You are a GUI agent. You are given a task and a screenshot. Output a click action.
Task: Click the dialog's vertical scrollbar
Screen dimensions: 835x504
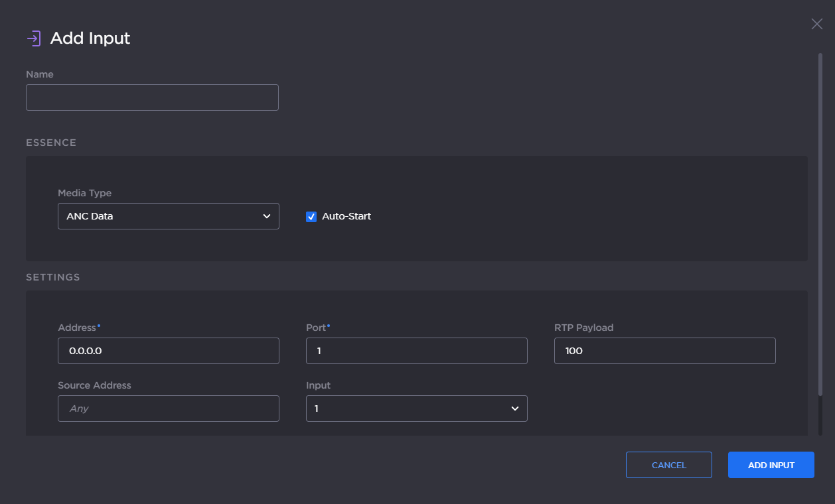[820, 225]
